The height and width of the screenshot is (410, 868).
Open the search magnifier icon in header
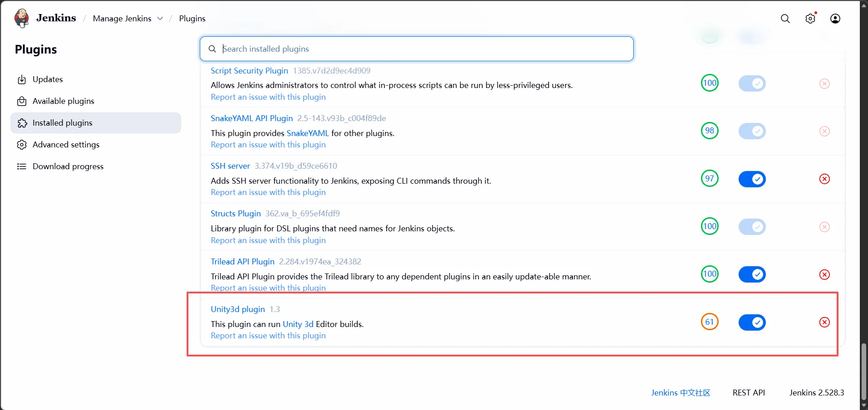pyautogui.click(x=785, y=19)
